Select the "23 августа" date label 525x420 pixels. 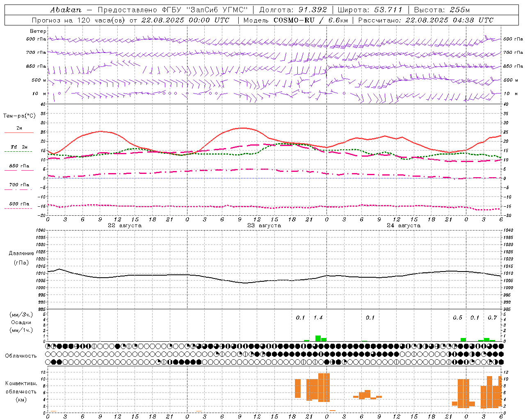(x=264, y=226)
